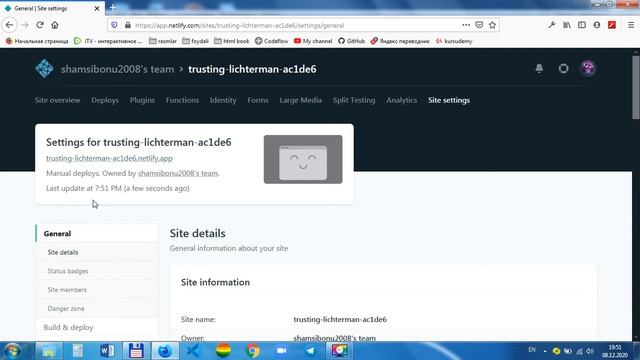Screen dimensions: 640x360
Task: Open Microsoft Word from taskbar
Action: pyautogui.click(x=107, y=351)
